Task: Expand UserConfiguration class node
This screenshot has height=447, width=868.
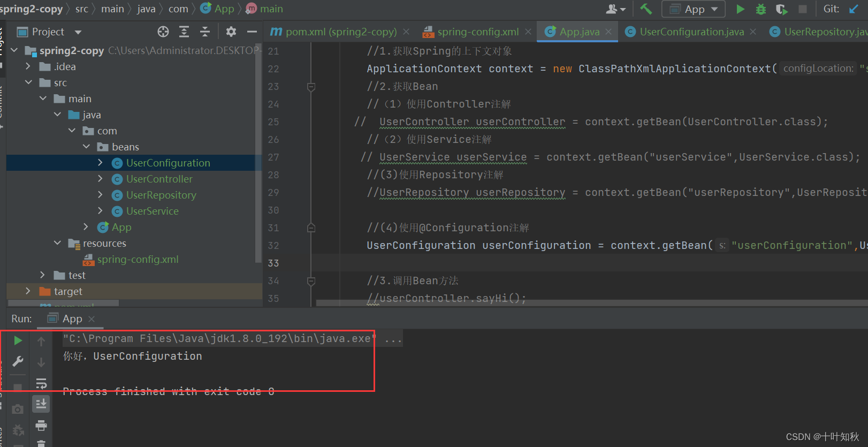Action: (x=100, y=162)
